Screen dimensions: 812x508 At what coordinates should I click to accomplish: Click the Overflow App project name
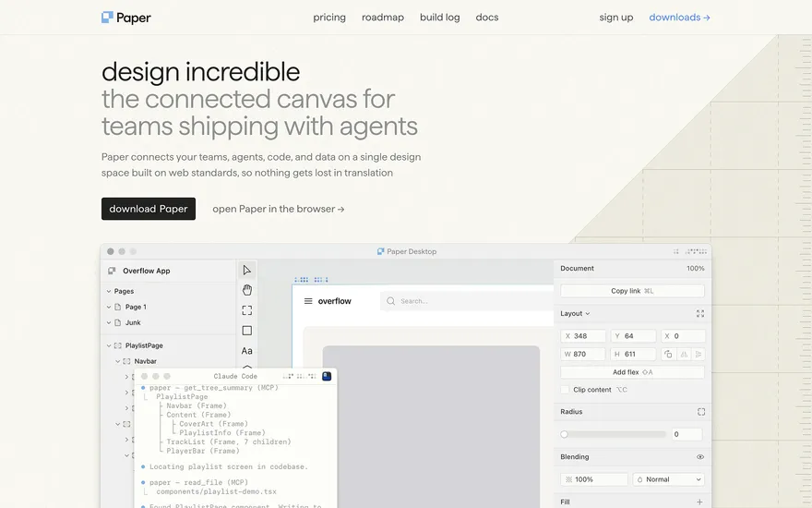point(147,271)
